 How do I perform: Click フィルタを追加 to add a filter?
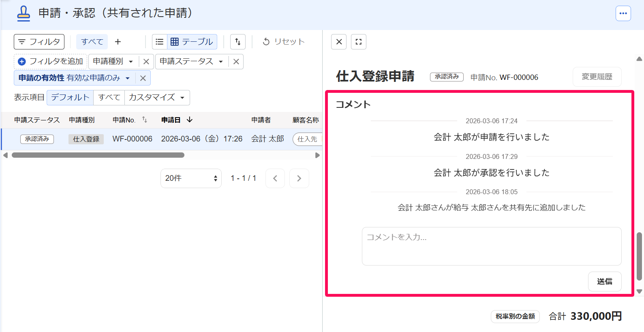(x=51, y=61)
